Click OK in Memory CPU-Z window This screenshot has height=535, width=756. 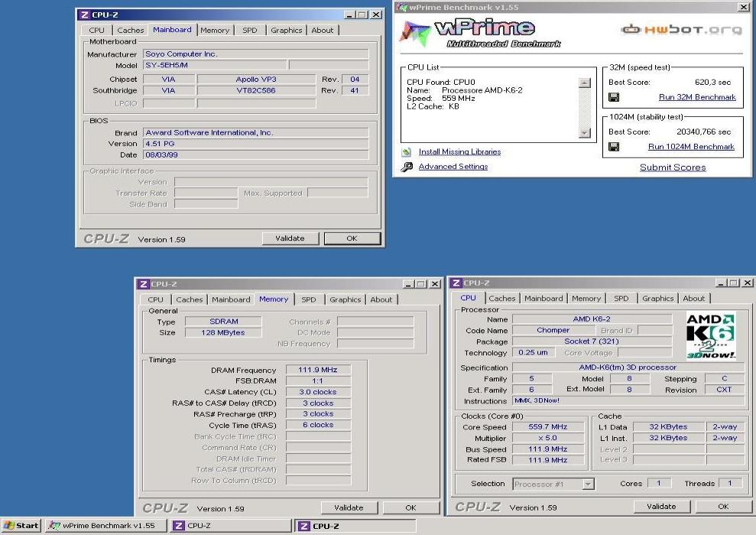coord(410,508)
